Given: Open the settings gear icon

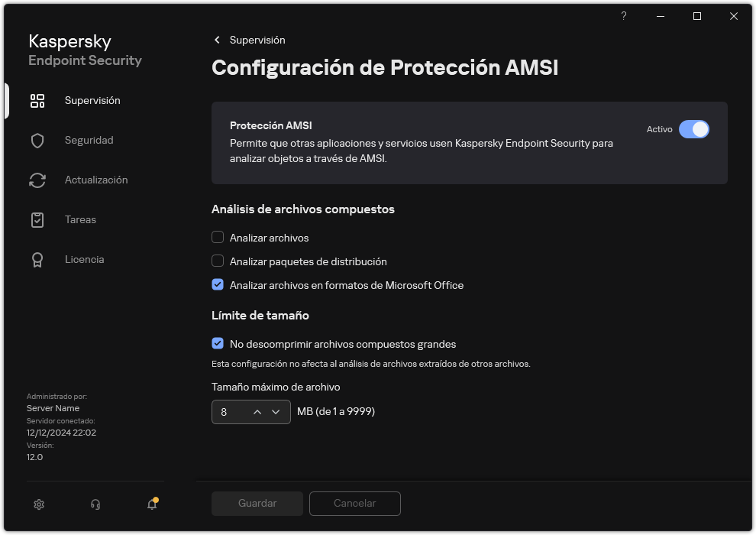Looking at the screenshot, I should 39,504.
